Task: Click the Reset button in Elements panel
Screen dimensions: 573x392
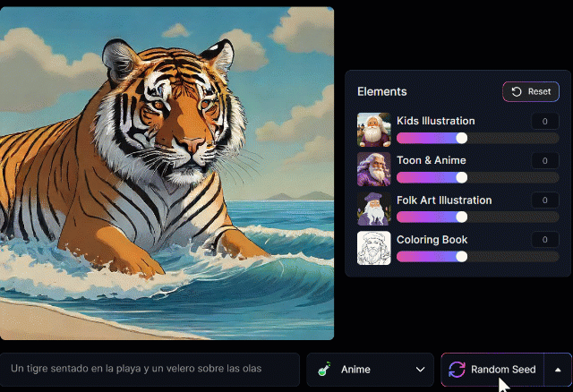Action: coord(531,91)
